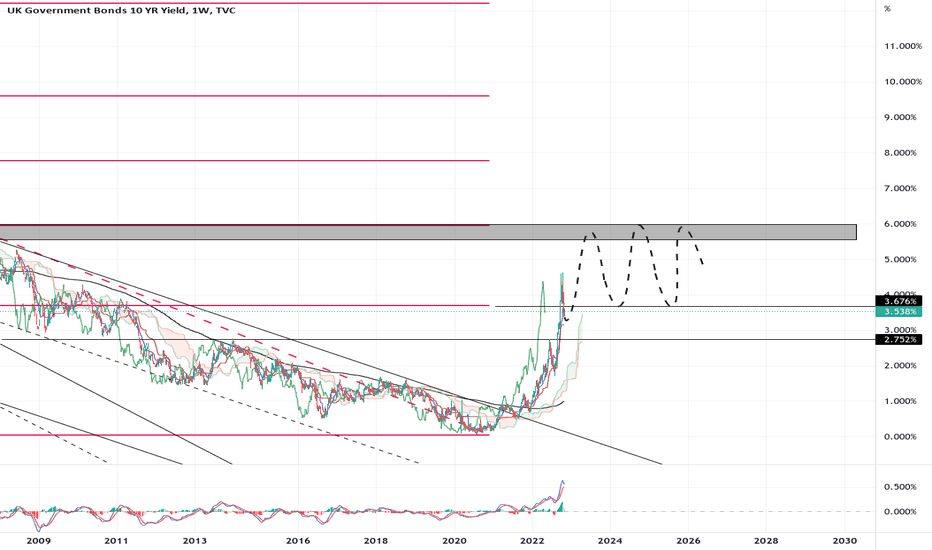The width and height of the screenshot is (932, 550).
Task: Click the 1.000% price axis label
Action: coord(902,401)
